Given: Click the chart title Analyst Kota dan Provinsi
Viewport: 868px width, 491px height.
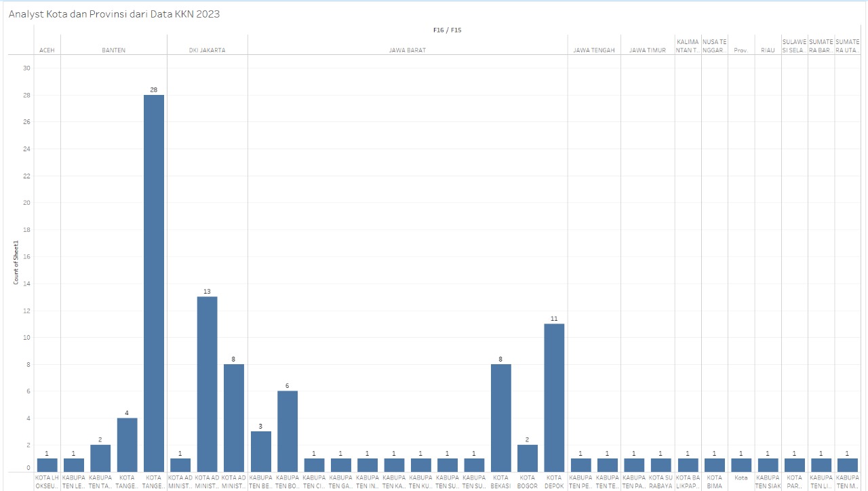Looking at the screenshot, I should [114, 14].
